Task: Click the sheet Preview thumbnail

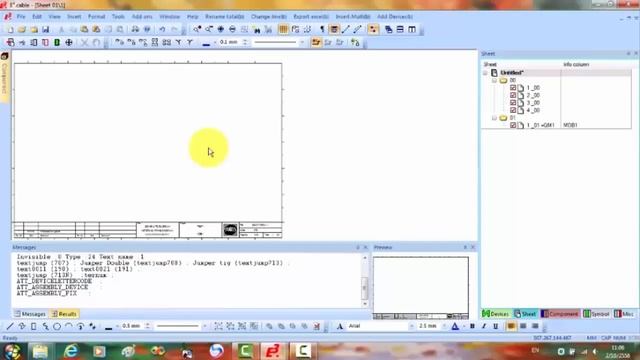Action: click(421, 288)
